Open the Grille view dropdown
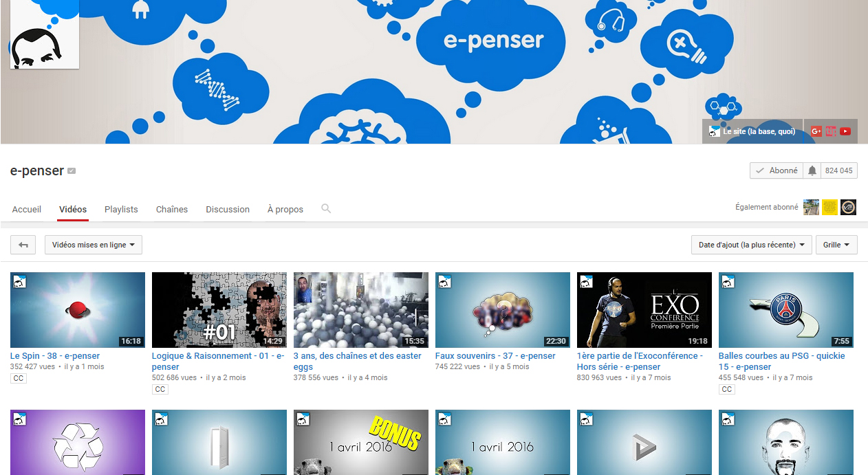Image resolution: width=868 pixels, height=475 pixels. point(836,245)
